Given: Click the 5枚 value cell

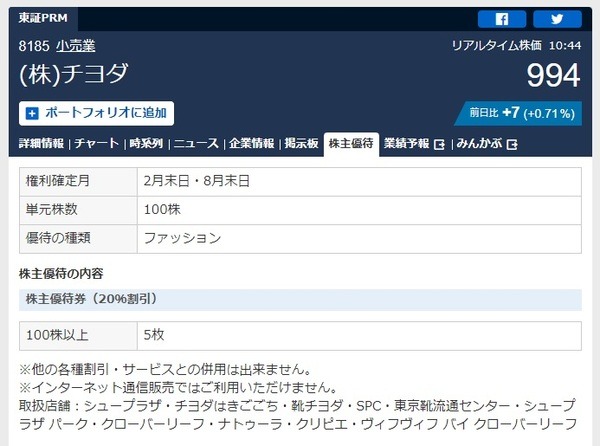Looking at the screenshot, I should (359, 336).
